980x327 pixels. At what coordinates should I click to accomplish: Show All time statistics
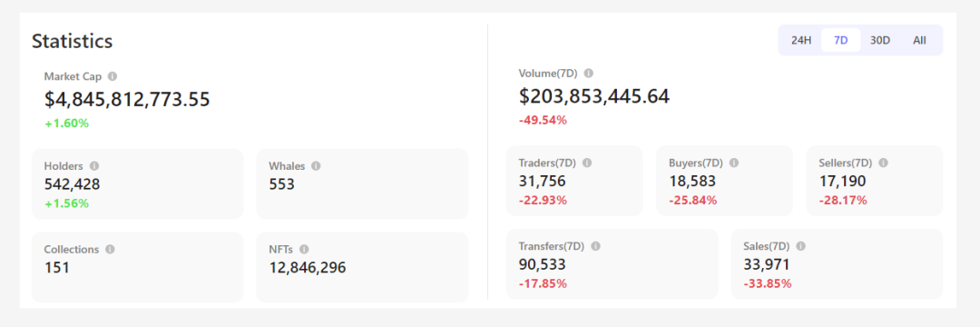pyautogui.click(x=919, y=40)
